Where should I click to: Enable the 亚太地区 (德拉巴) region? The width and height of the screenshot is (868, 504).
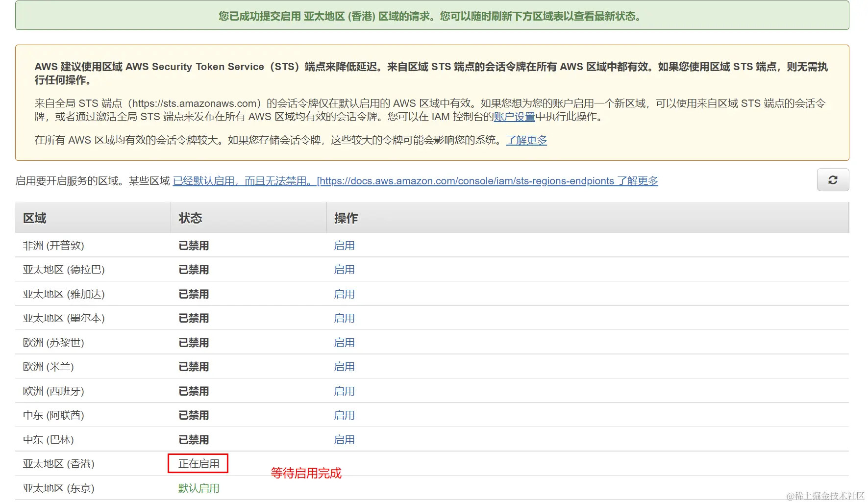coord(344,270)
